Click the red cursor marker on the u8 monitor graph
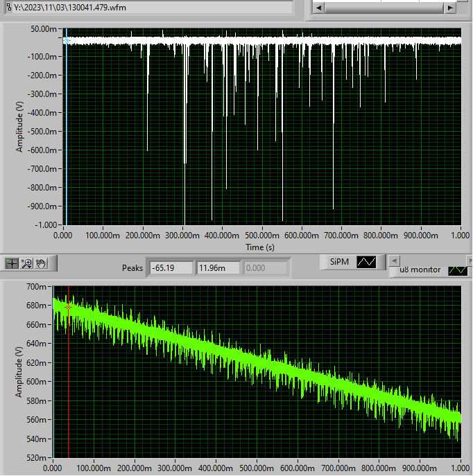 point(69,307)
